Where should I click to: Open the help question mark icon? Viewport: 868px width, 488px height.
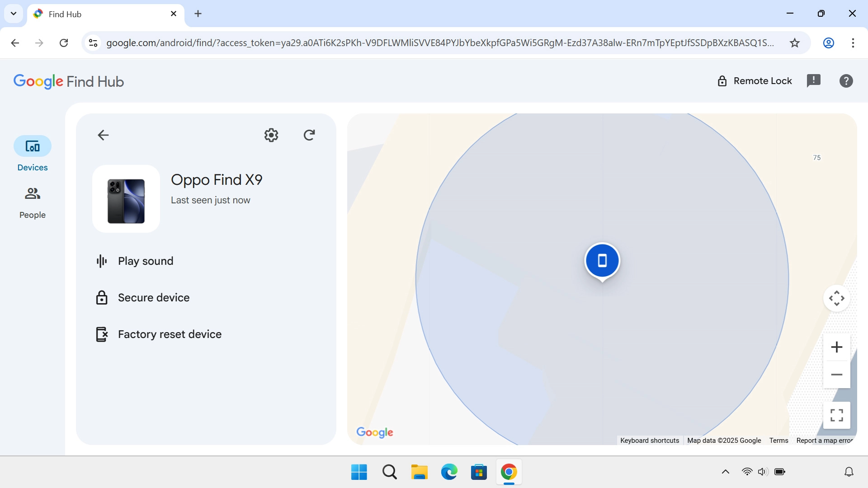click(846, 81)
